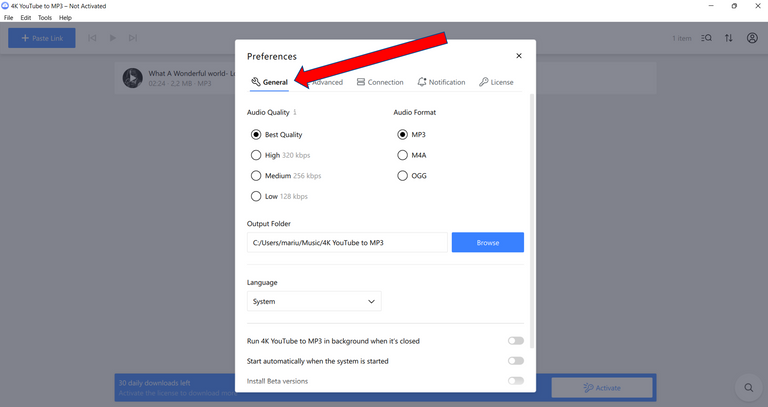This screenshot has width=768, height=407.
Task: Select Medium 256 kbps quality
Action: click(286, 176)
